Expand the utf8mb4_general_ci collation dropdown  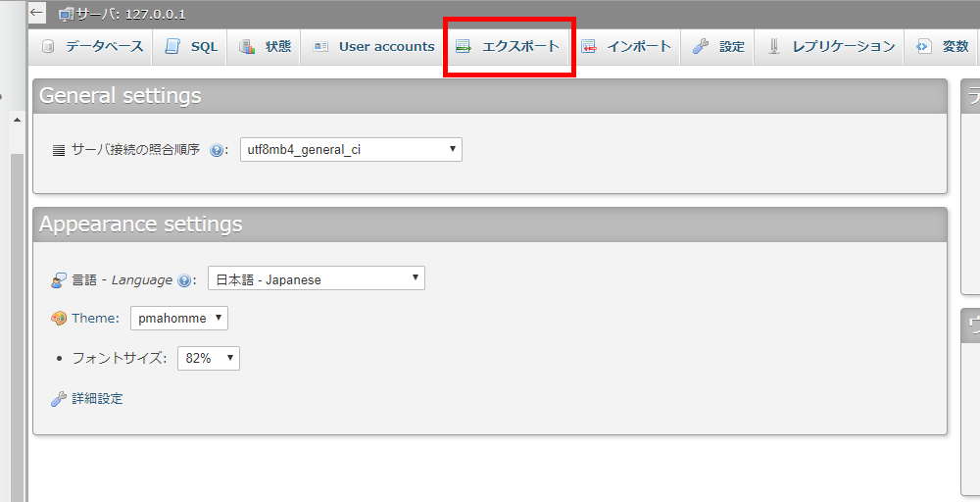click(351, 150)
